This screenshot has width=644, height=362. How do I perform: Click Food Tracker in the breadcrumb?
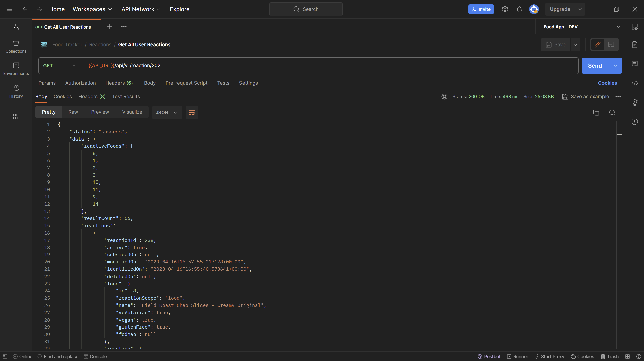[67, 44]
